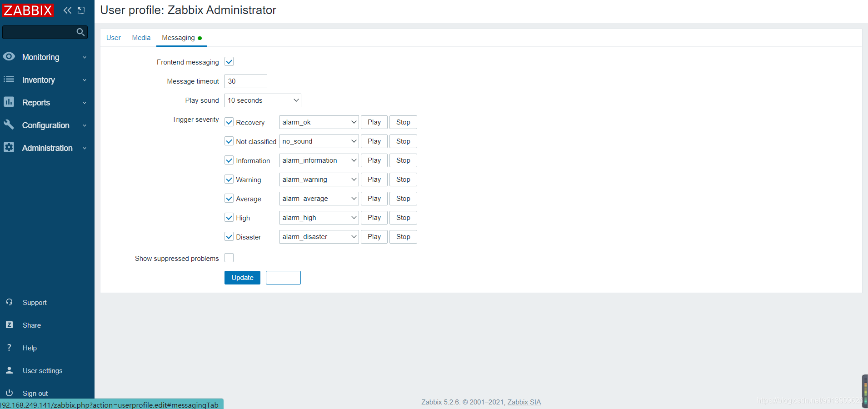Click the Support headset icon
868x409 pixels.
(x=9, y=302)
